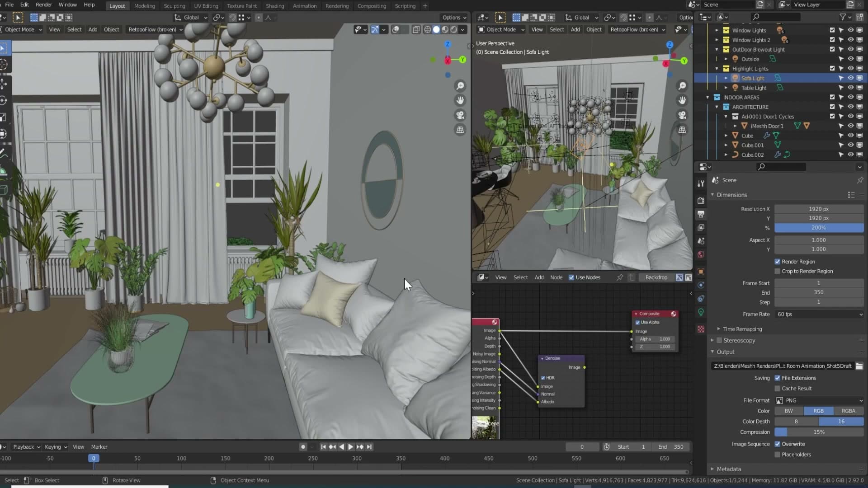Screen dimensions: 868x488
Task: Set color mode to BW
Action: pyautogui.click(x=789, y=411)
